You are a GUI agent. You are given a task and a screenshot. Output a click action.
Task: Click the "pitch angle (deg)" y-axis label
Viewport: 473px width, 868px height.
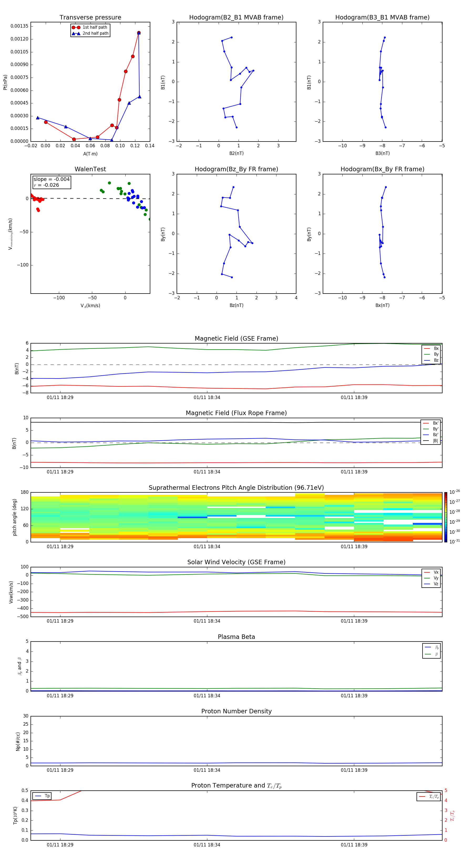[x=14, y=517]
